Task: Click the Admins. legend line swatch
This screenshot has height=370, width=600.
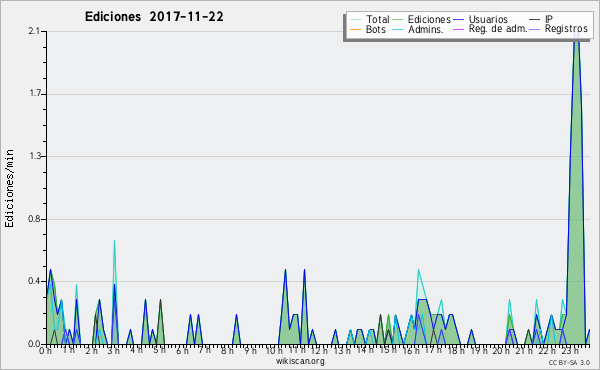Action: 398,29
